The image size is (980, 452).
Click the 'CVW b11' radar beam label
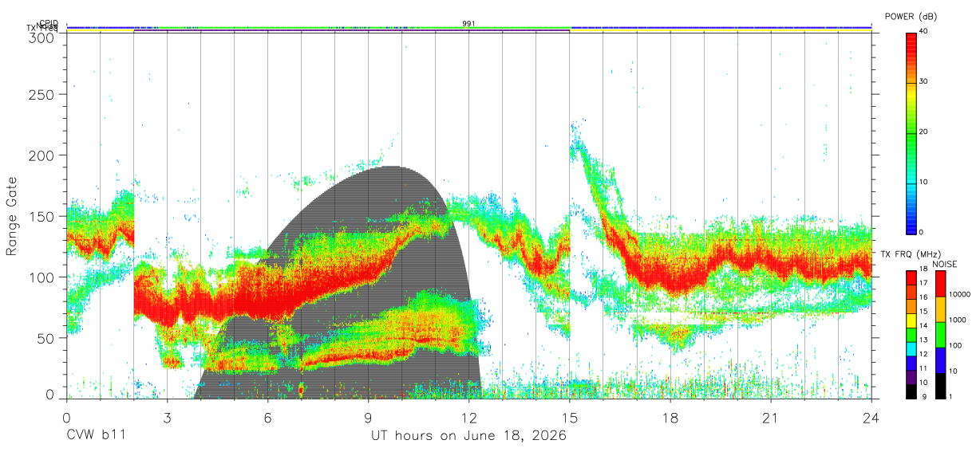pos(96,436)
